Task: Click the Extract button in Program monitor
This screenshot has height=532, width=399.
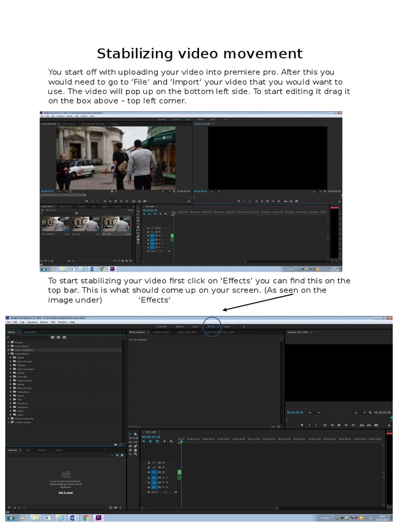Action: coord(369,425)
